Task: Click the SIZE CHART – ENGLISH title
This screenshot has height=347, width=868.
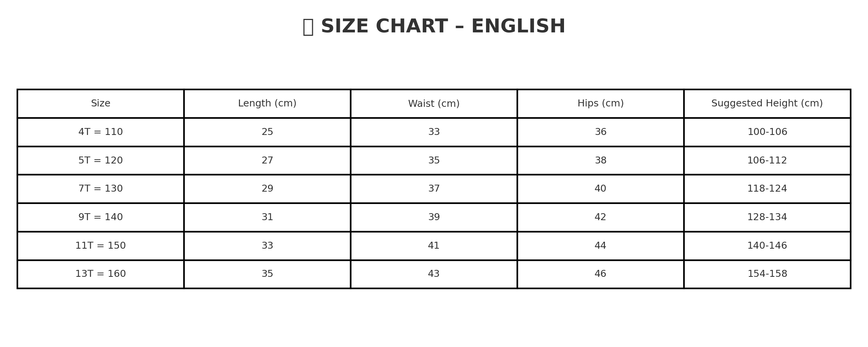Action: coord(442,27)
